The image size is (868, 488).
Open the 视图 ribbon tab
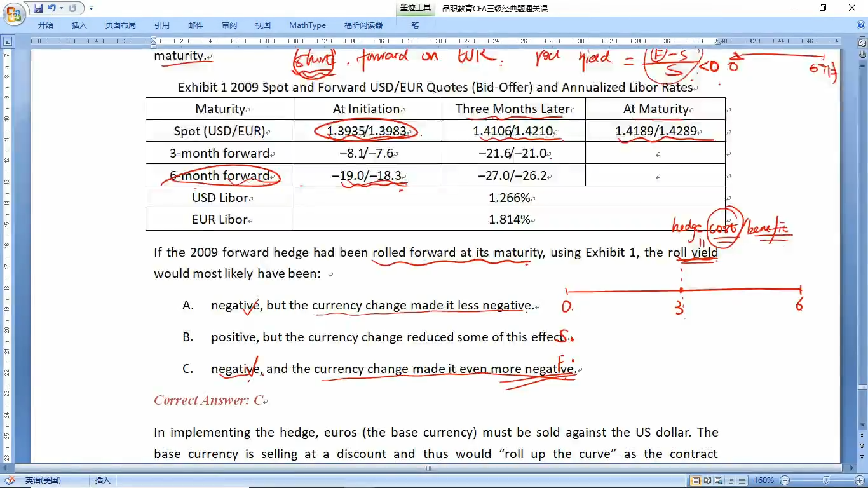click(263, 25)
